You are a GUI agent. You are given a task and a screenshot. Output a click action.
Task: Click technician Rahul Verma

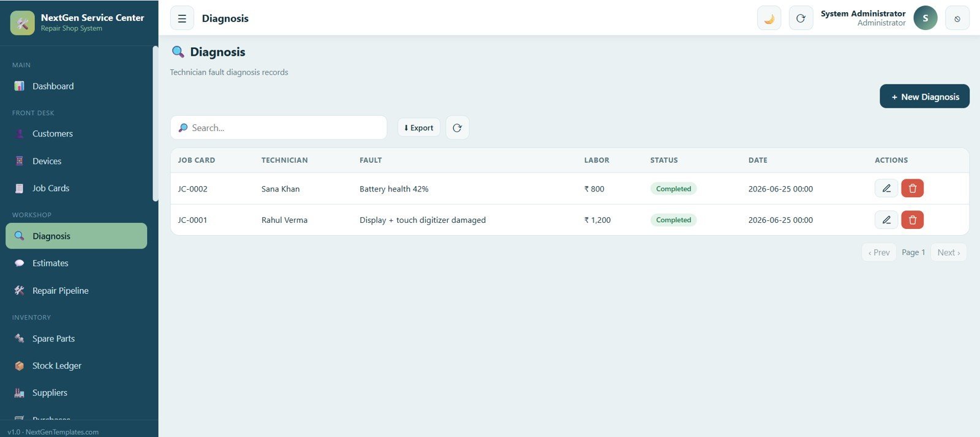pyautogui.click(x=284, y=220)
